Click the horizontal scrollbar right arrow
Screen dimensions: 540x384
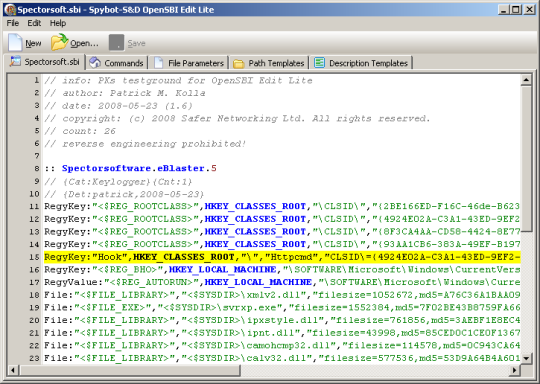(x=515, y=370)
